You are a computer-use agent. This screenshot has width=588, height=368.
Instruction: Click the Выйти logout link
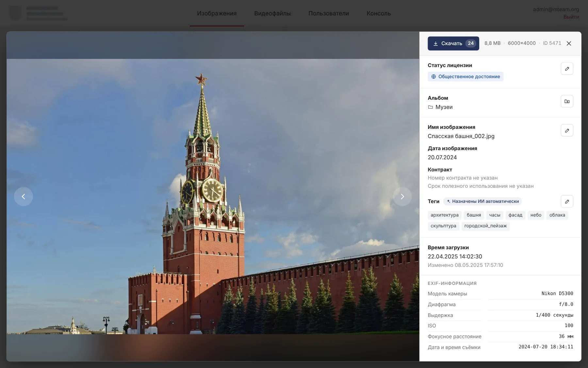(571, 17)
